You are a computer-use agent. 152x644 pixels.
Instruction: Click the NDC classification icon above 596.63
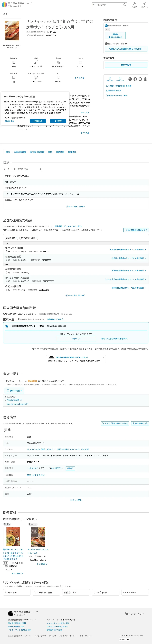[x=58, y=77]
